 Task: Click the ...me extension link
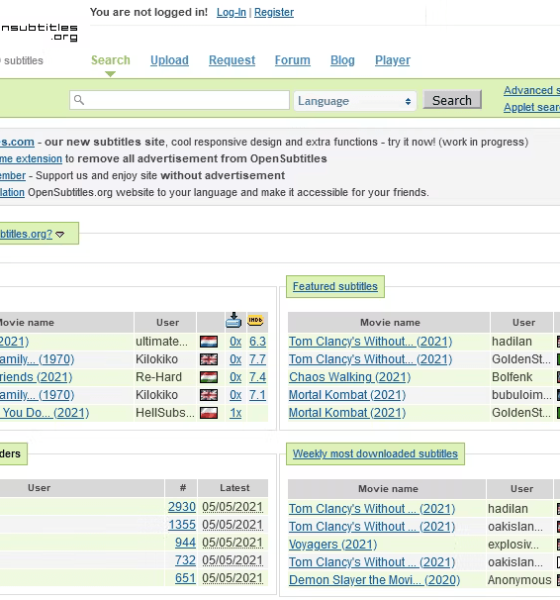coord(31,158)
